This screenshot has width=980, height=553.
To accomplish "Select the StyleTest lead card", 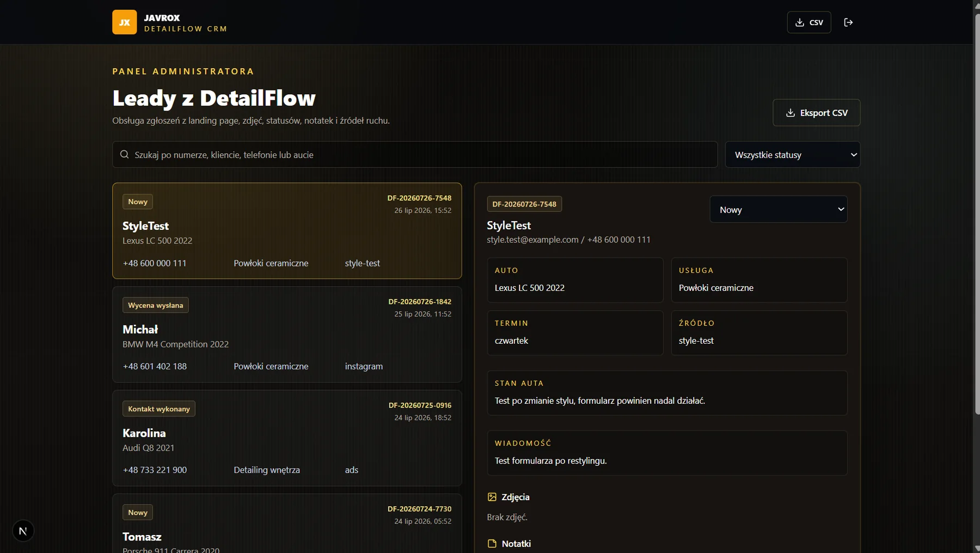I will click(287, 231).
